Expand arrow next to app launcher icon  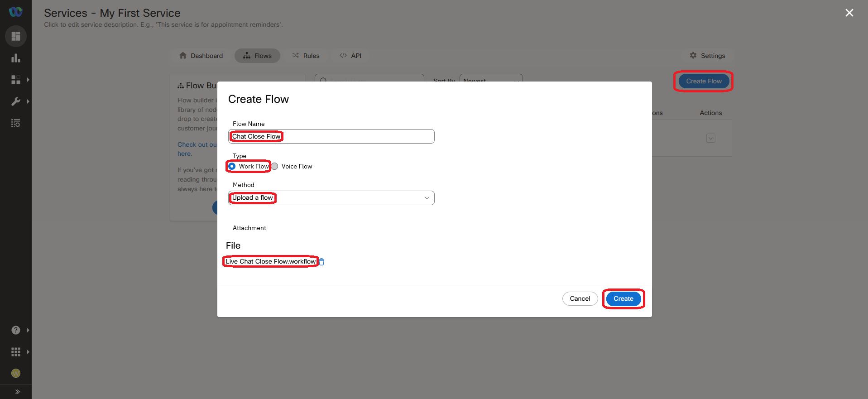click(x=28, y=352)
